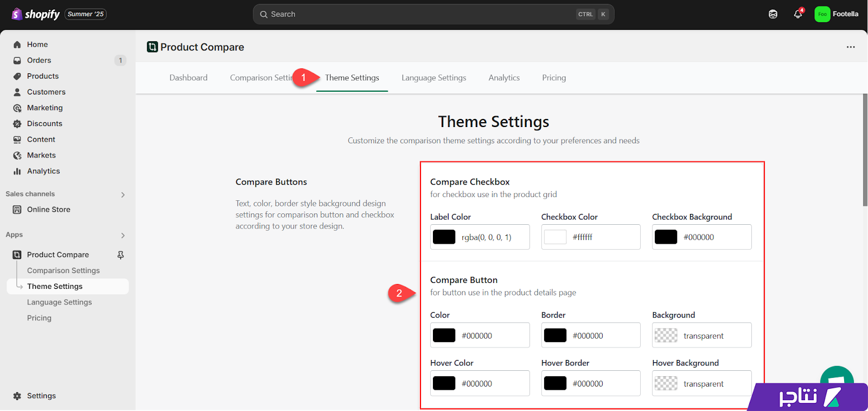Viewport: 868px width, 411px height.
Task: Click the Border #000000 value field
Action: click(x=591, y=336)
